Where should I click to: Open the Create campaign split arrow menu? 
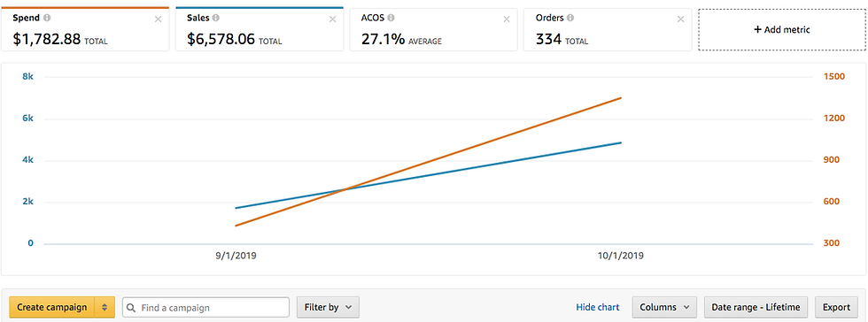click(105, 307)
